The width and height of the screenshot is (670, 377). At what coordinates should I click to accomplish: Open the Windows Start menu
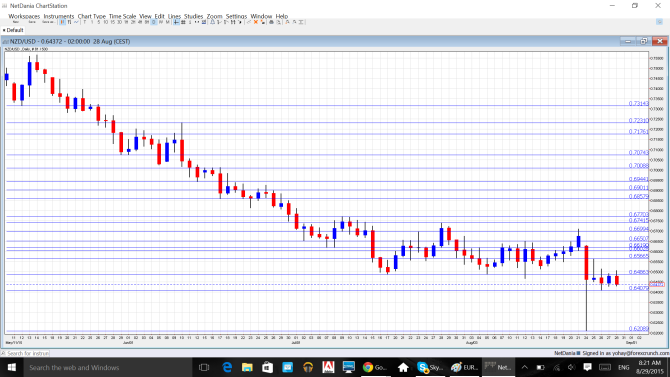tap(12, 368)
